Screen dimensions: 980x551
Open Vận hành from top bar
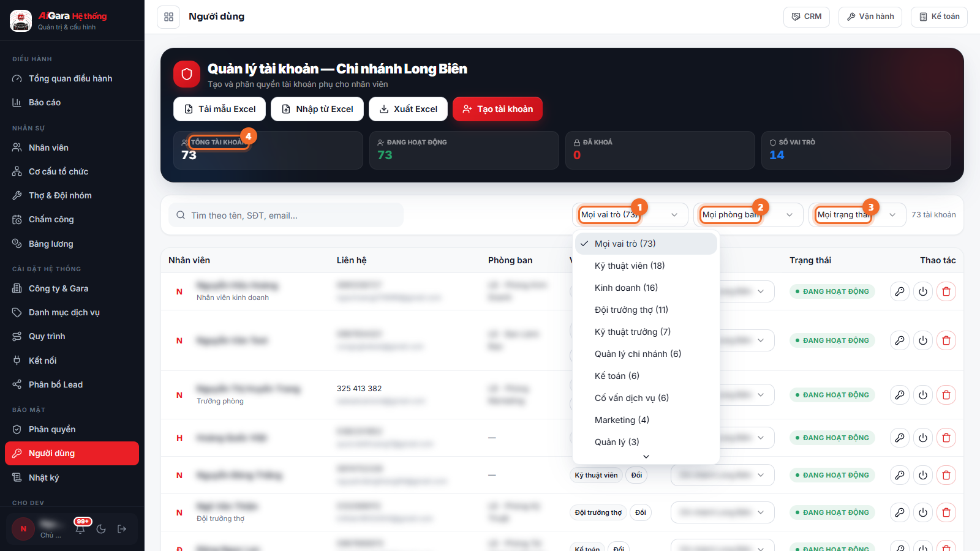(870, 17)
